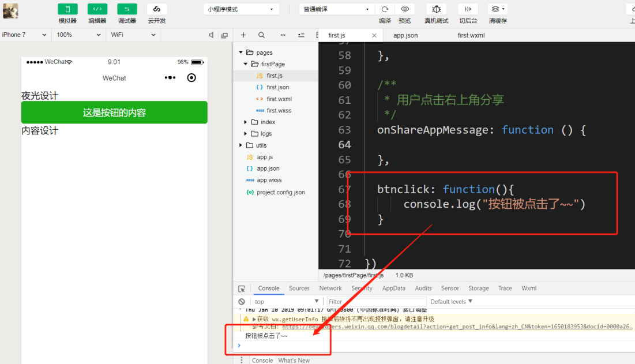The image size is (635, 364).
Task: Collapse the pages folder
Action: pyautogui.click(x=241, y=52)
